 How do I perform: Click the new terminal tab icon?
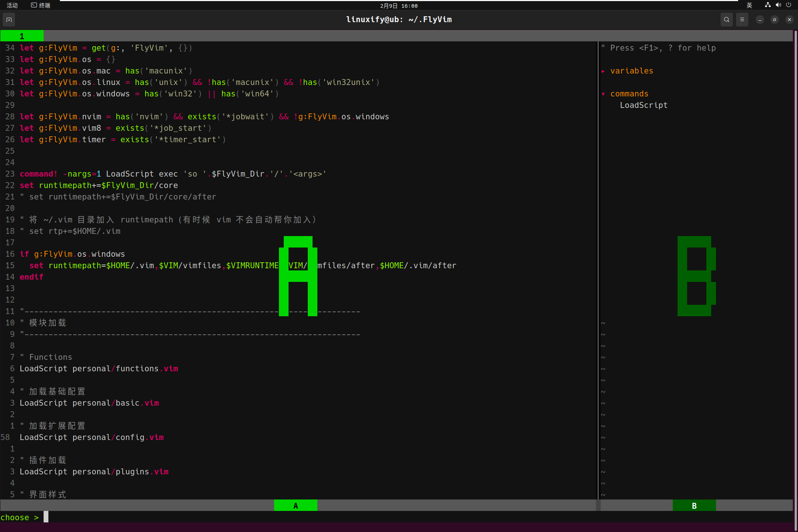[9, 20]
